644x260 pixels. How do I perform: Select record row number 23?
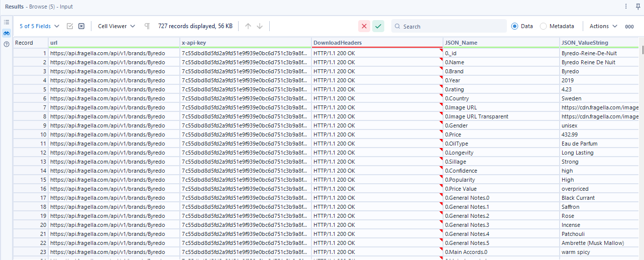pyautogui.click(x=31, y=252)
